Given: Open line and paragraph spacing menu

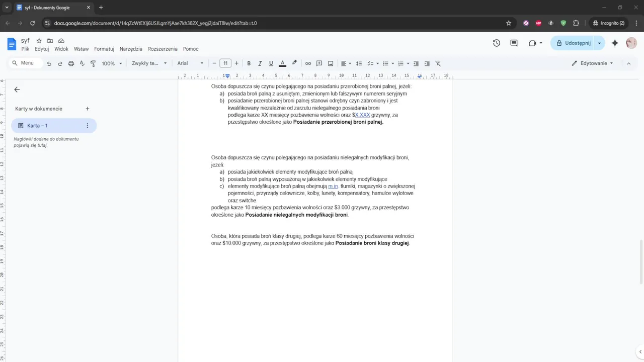Looking at the screenshot, I should pos(359,63).
